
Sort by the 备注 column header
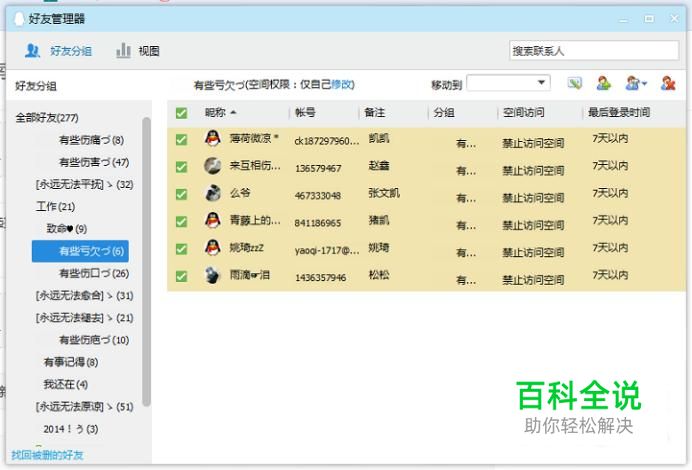pos(375,113)
